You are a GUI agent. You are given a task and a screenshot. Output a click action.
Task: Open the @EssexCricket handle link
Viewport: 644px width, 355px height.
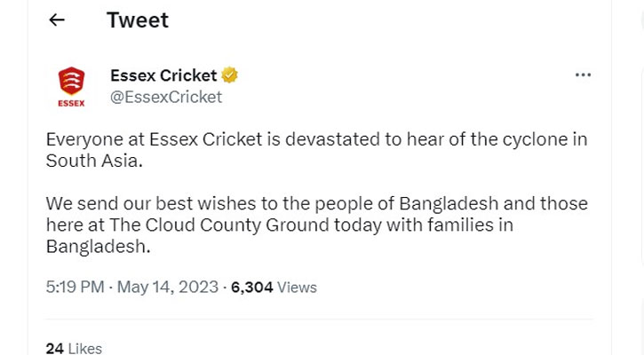[x=165, y=97]
